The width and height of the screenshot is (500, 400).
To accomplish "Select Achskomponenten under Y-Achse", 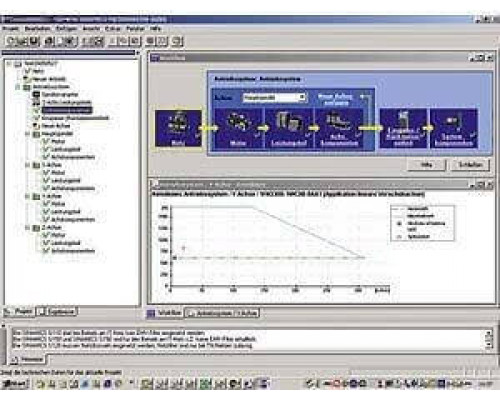I will (x=73, y=220).
